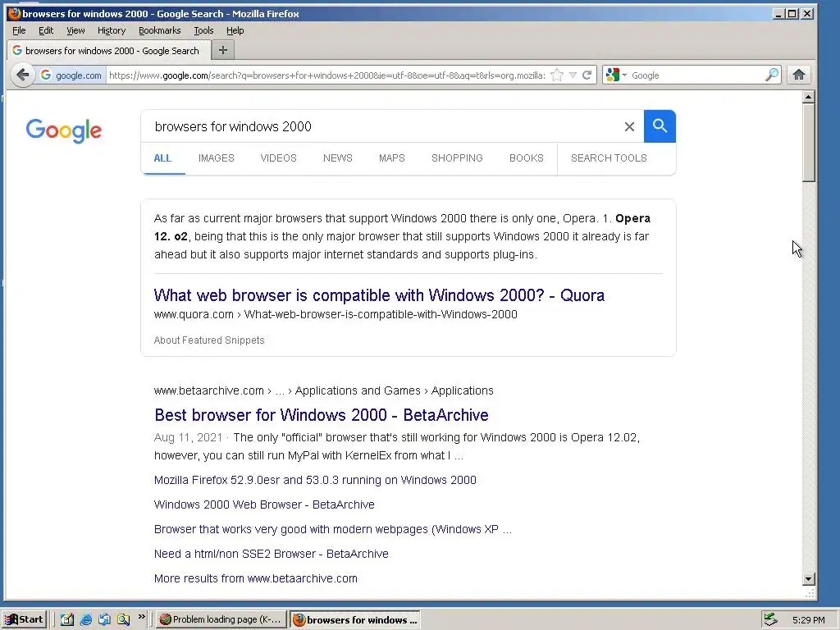Click the URL address bar field
Screen dimensions: 840x630
(x=326, y=75)
